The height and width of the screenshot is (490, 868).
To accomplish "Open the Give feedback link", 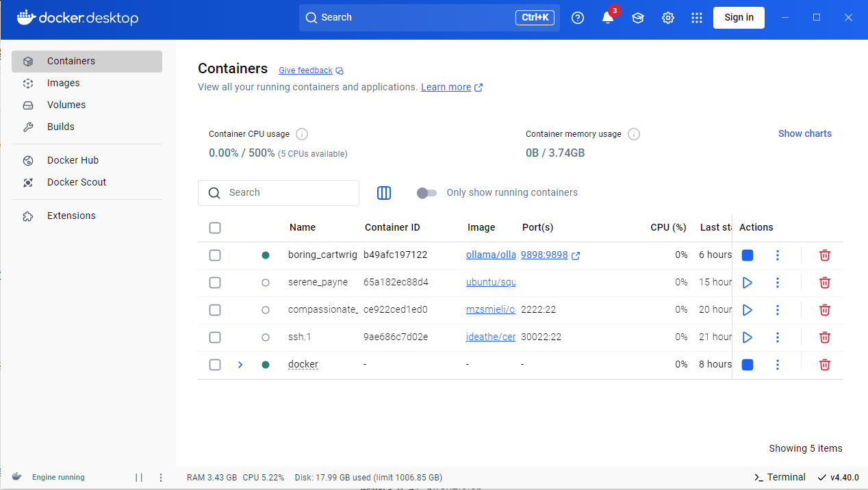I will point(311,70).
